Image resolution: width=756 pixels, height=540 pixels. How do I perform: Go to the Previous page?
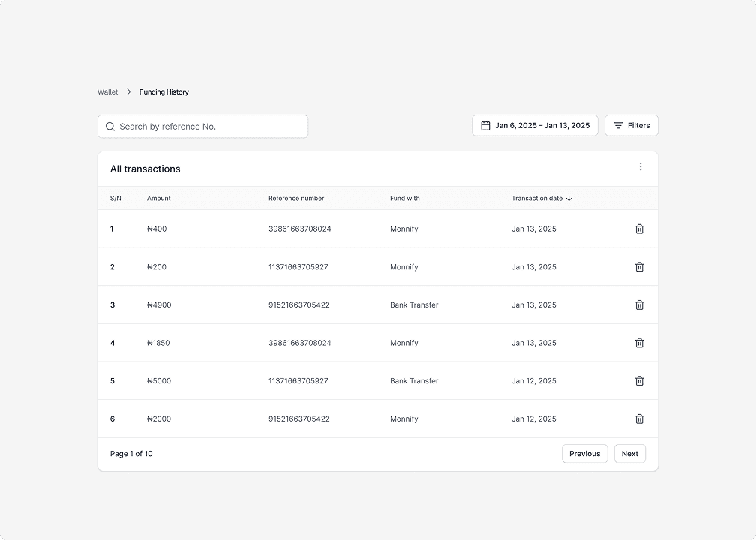(585, 454)
